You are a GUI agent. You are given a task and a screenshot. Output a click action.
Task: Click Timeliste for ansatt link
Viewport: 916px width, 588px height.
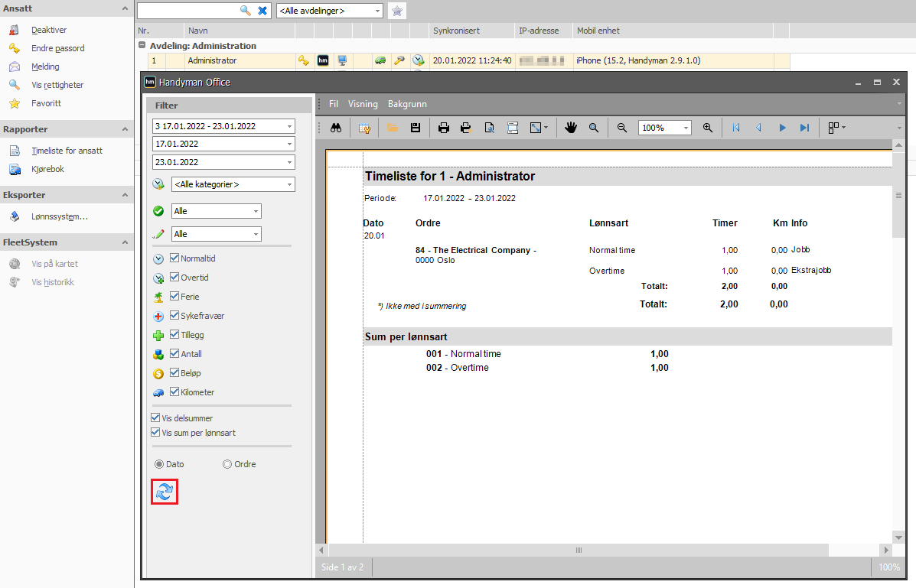coord(67,151)
